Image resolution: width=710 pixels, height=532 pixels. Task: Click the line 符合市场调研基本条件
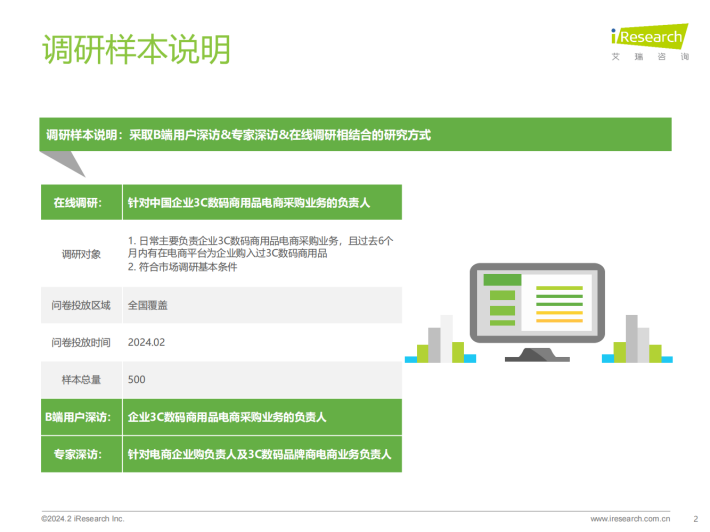(182, 267)
